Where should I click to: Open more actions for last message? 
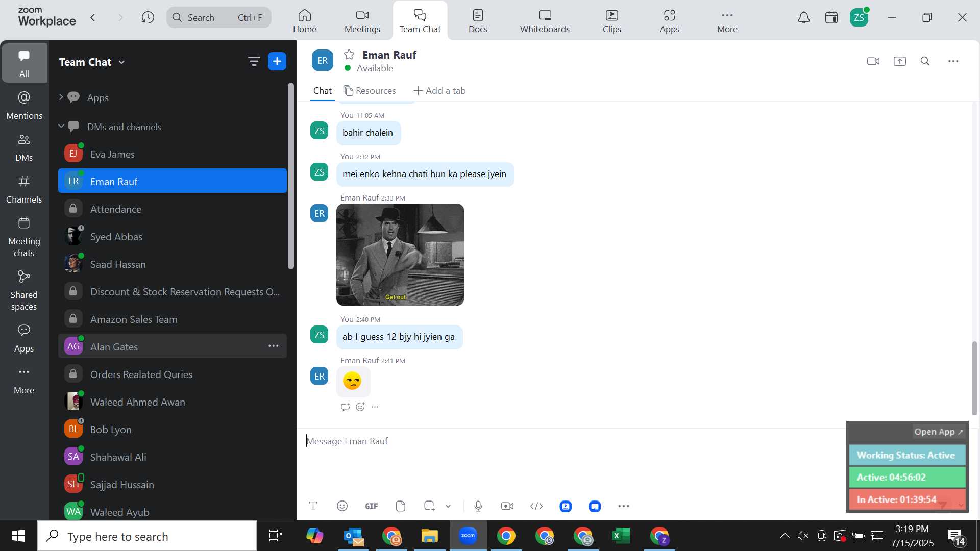375,407
